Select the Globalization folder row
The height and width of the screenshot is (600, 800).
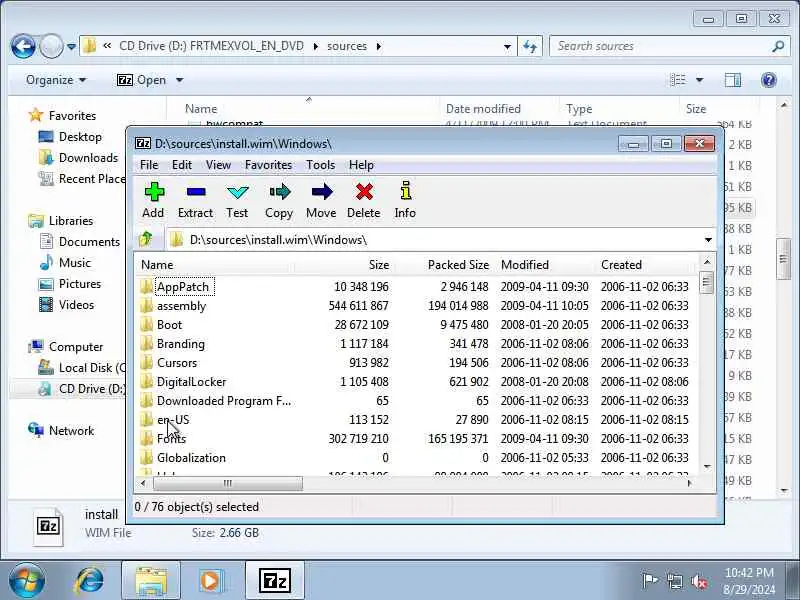(414, 458)
